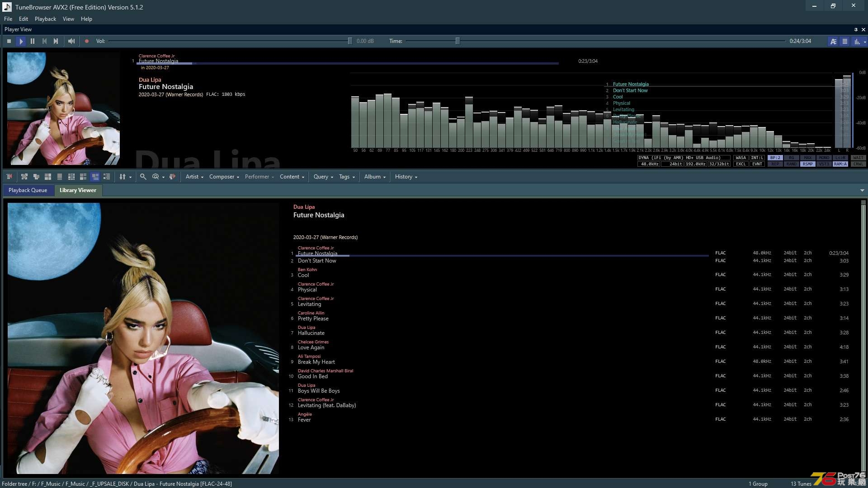This screenshot has width=868, height=488.
Task: Click the EXCL exclusive mode button
Action: click(741, 164)
